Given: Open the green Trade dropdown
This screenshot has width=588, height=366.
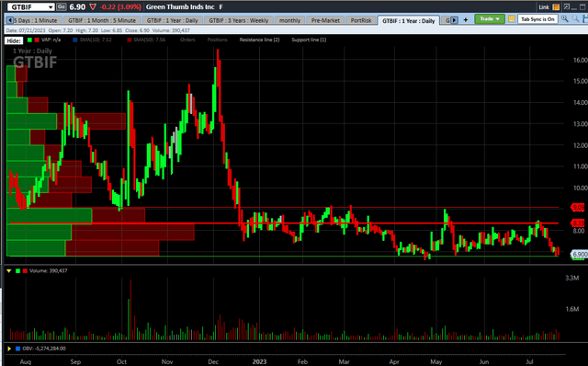Looking at the screenshot, I should pyautogui.click(x=490, y=18).
